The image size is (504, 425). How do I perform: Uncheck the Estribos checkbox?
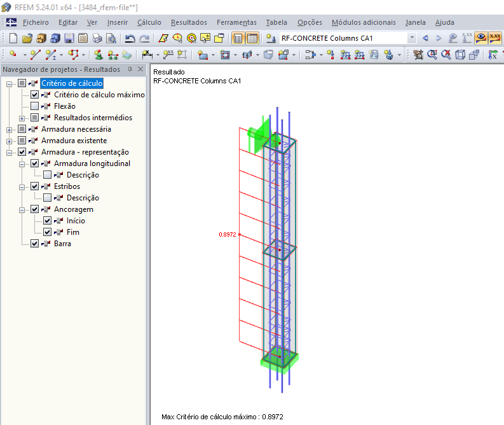(x=34, y=186)
